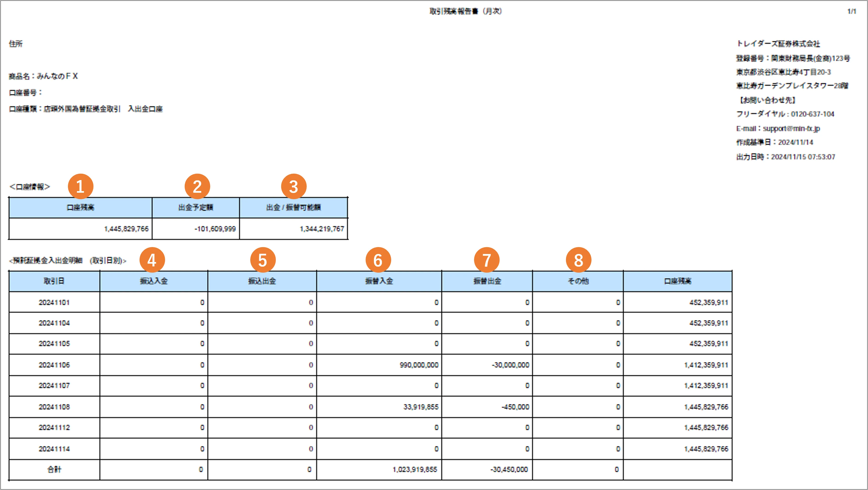Click balance 1,412,359,911 in the 20241106 row
The height and width of the screenshot is (490, 868).
pyautogui.click(x=706, y=365)
